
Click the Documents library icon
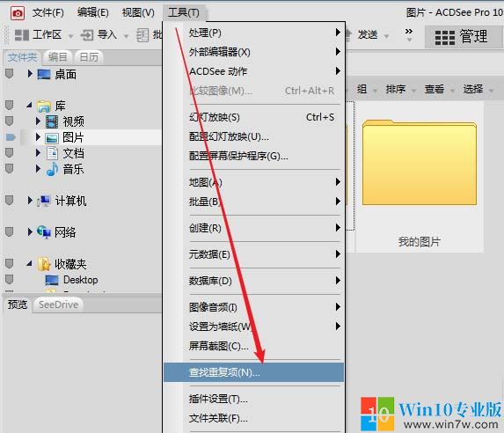pyautogui.click(x=52, y=153)
